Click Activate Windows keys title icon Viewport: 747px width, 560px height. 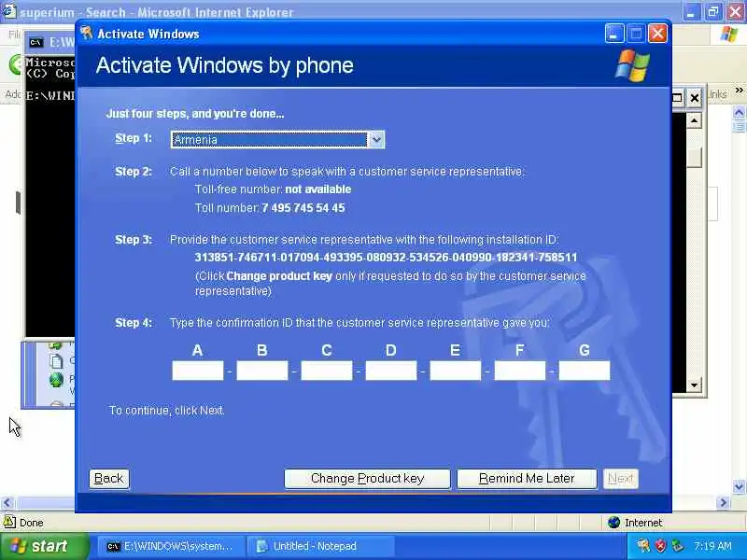pos(87,34)
